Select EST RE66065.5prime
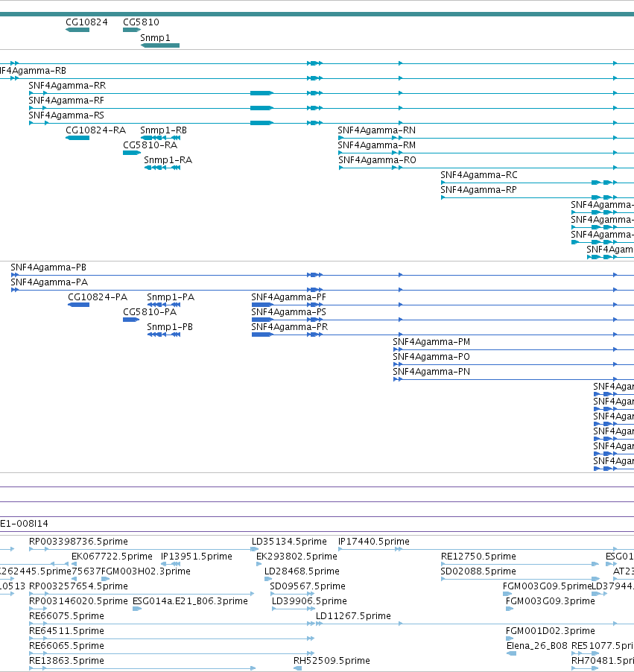Screen dimensions: 634x672 pyautogui.click(x=66, y=645)
